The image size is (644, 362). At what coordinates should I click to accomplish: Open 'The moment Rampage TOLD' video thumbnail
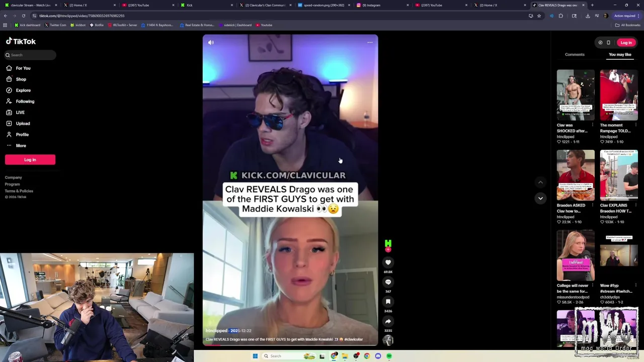point(619,95)
